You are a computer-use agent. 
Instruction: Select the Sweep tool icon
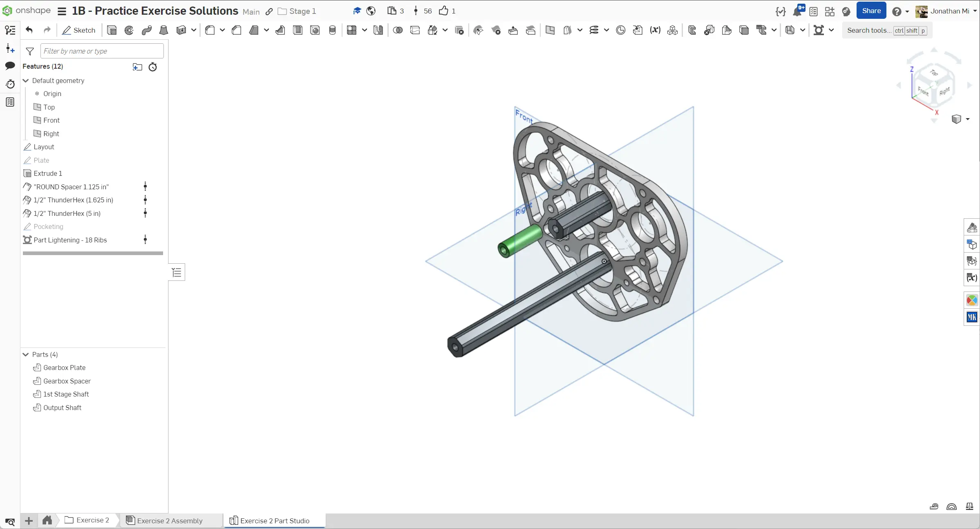tap(146, 30)
